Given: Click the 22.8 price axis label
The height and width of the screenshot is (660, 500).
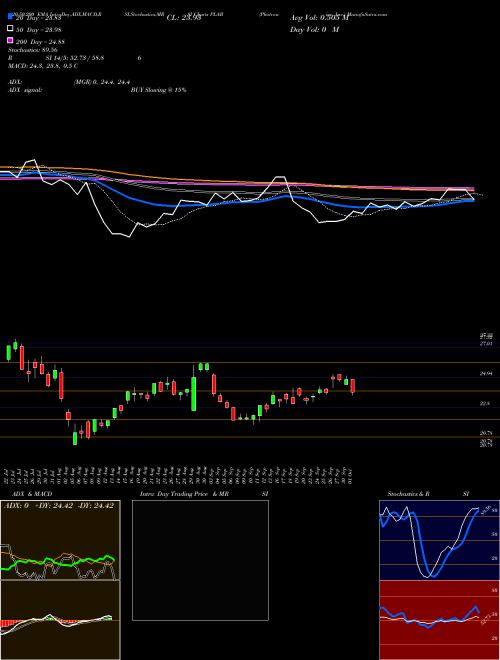Looking at the screenshot, I should (485, 403).
